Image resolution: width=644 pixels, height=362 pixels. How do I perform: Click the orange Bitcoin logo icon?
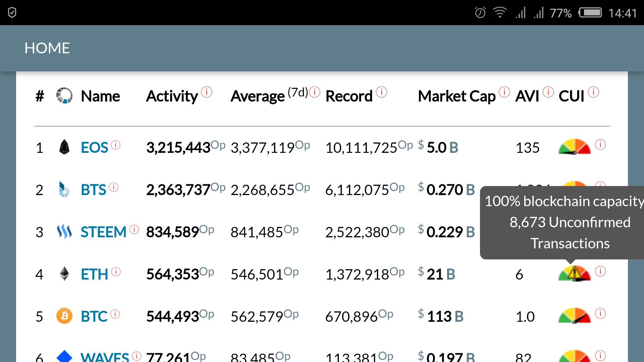tap(64, 316)
